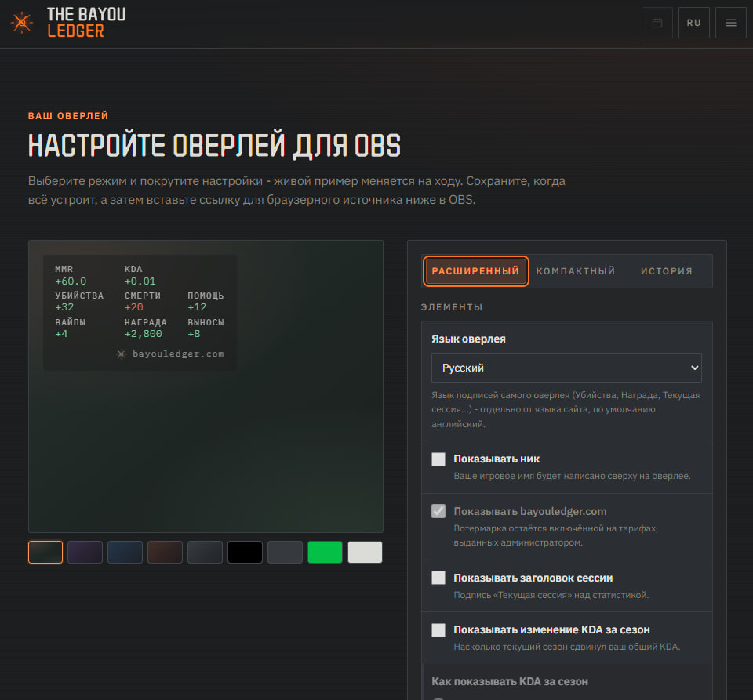Open the calendar icon button in header
Viewport: 753px width, 700px height.
pyautogui.click(x=657, y=23)
